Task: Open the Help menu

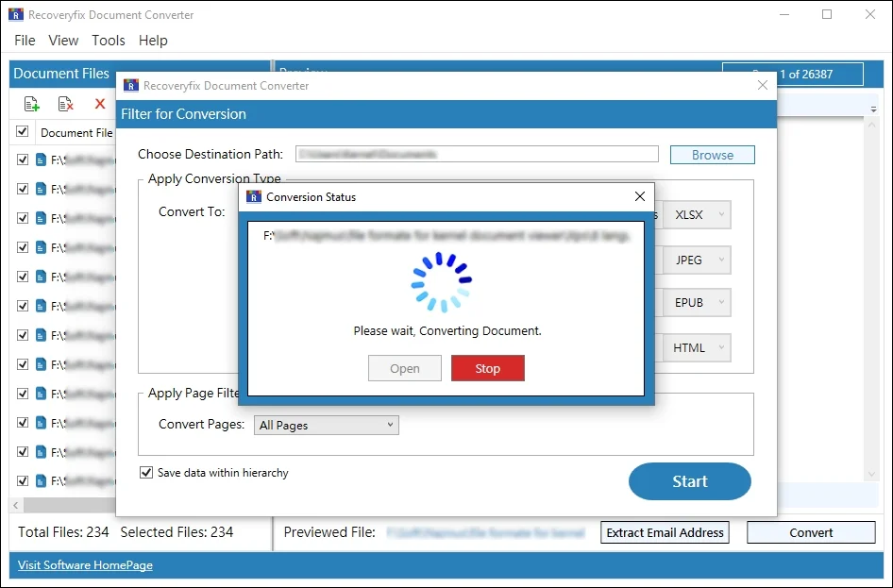Action: [153, 41]
